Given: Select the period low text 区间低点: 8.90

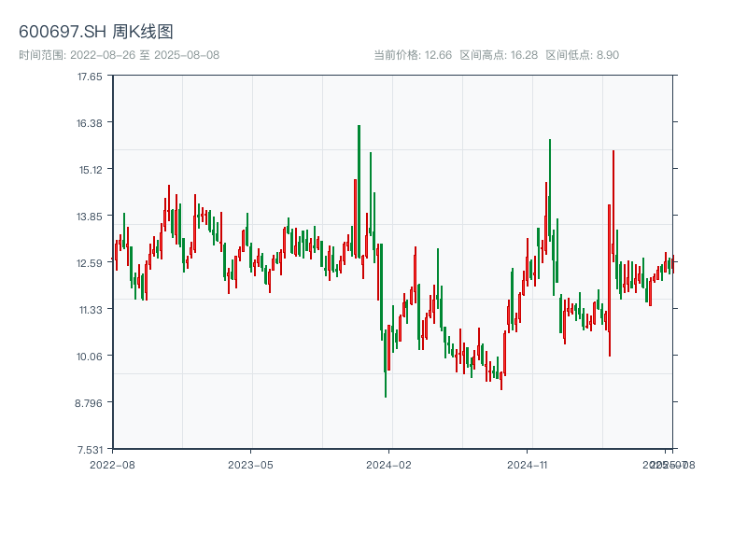Looking at the screenshot, I should pos(582,55).
